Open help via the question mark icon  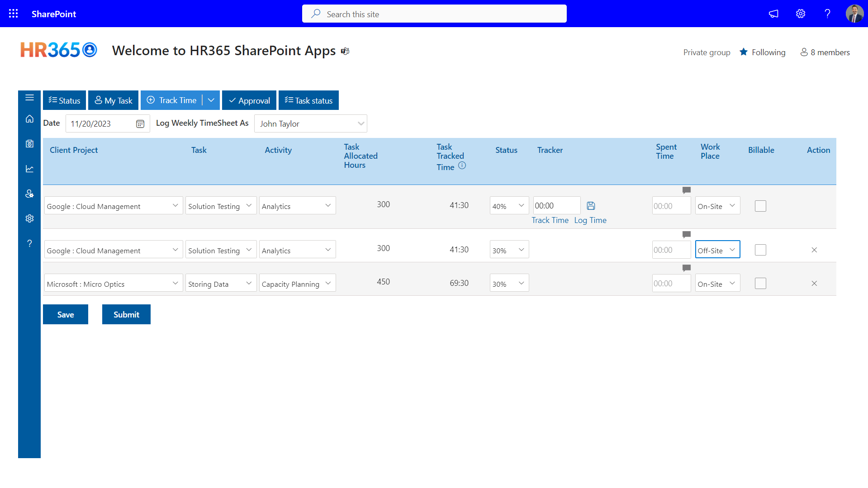tap(29, 243)
